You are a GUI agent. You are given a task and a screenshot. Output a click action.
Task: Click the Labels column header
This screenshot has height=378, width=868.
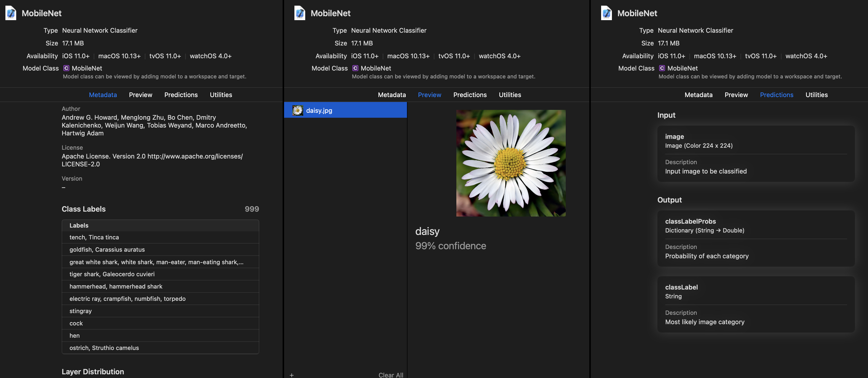[160, 225]
